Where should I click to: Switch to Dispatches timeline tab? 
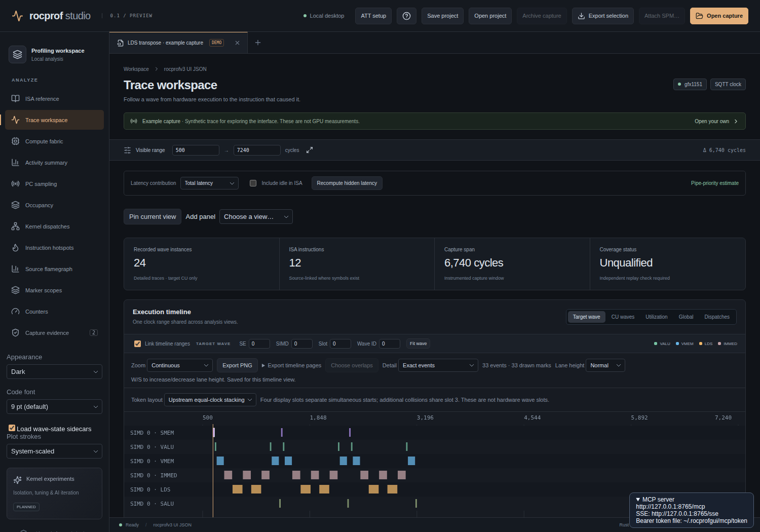(x=717, y=317)
